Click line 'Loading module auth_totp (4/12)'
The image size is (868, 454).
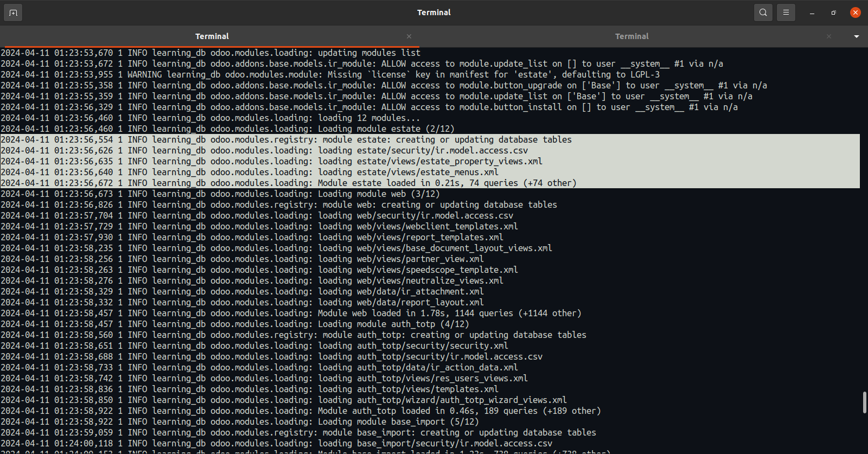tap(235, 324)
